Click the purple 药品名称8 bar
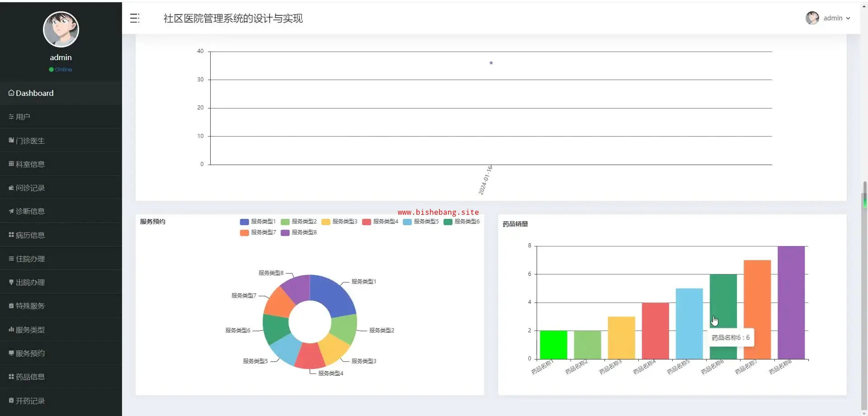The image size is (868, 416). pos(791,302)
